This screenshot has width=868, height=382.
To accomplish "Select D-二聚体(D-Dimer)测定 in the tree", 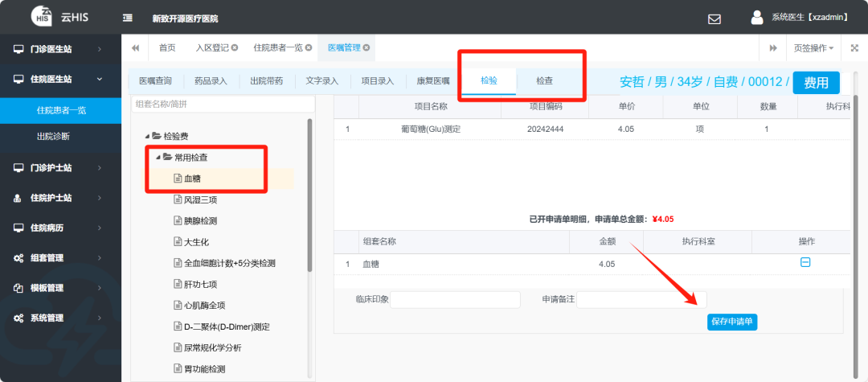I will pyautogui.click(x=227, y=327).
